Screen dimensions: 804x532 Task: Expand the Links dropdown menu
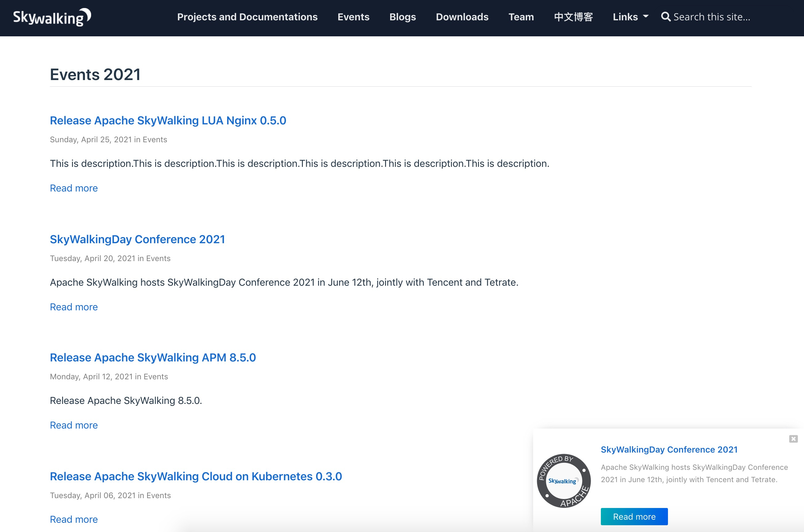(630, 17)
